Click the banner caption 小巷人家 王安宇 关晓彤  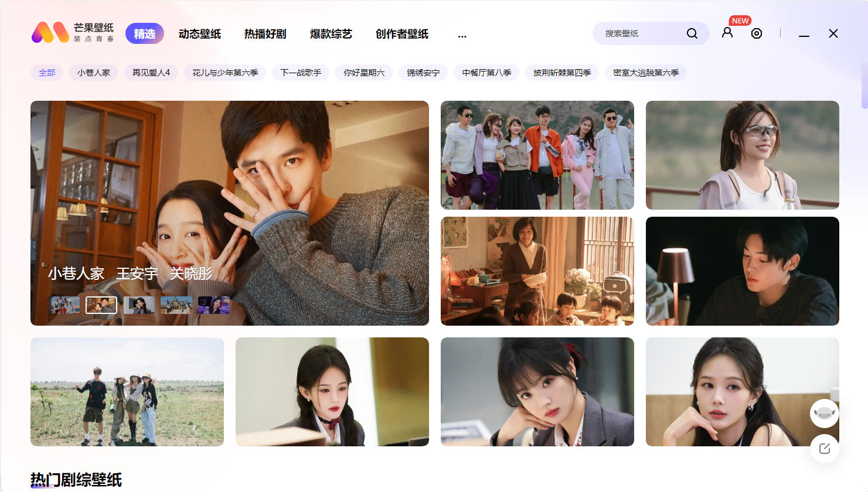pos(130,274)
